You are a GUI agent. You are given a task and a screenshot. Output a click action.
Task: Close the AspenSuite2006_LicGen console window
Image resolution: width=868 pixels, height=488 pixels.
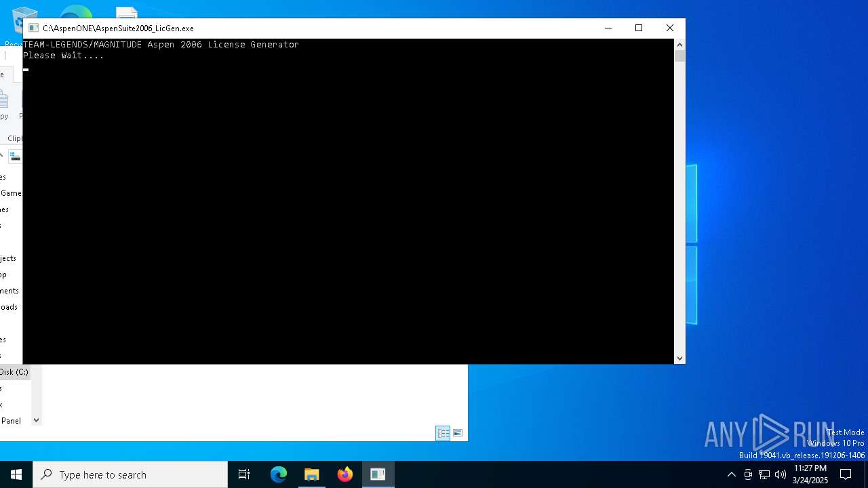pyautogui.click(x=670, y=28)
